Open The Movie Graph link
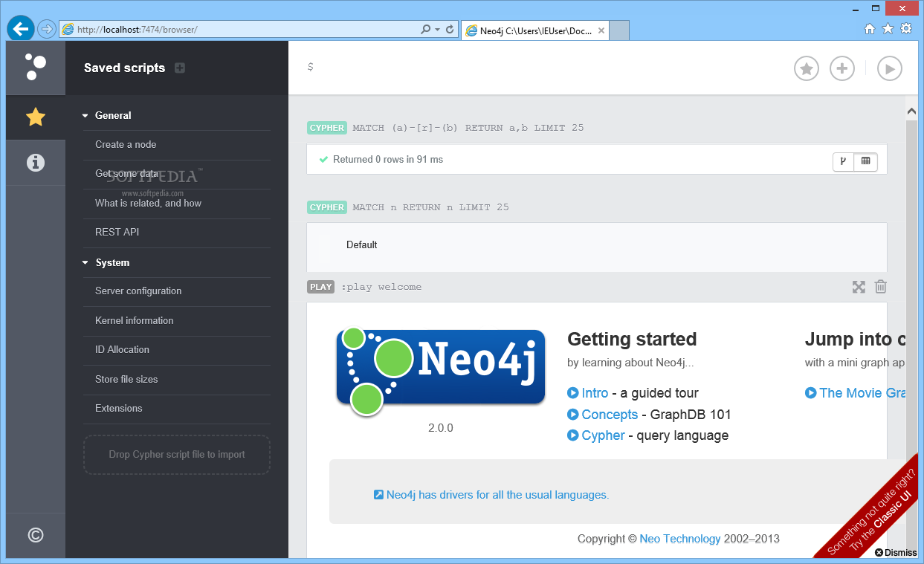Image resolution: width=924 pixels, height=564 pixels. [x=855, y=393]
